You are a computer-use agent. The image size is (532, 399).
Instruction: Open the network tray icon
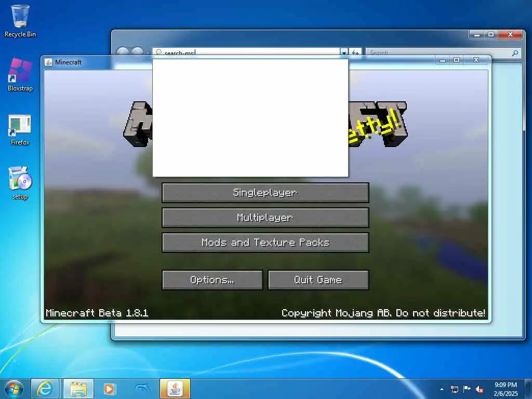(x=455, y=389)
